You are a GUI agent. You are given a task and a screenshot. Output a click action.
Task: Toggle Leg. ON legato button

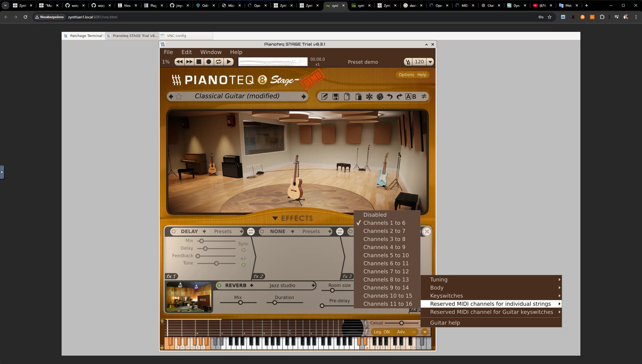tap(382, 332)
